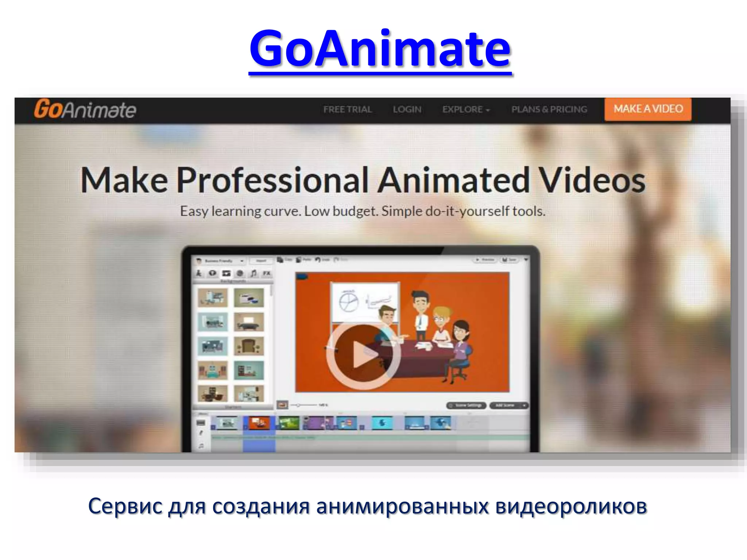
Task: Click the Save button with the disk icon
Action: [509, 260]
